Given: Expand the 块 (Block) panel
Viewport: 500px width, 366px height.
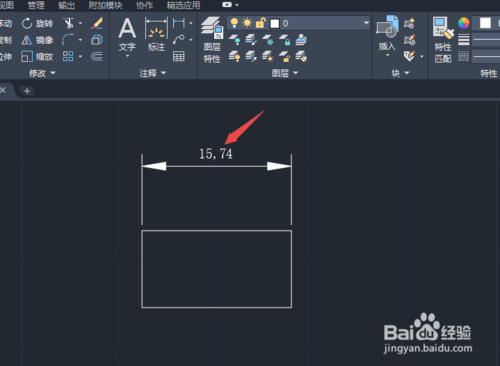Looking at the screenshot, I should [400, 73].
